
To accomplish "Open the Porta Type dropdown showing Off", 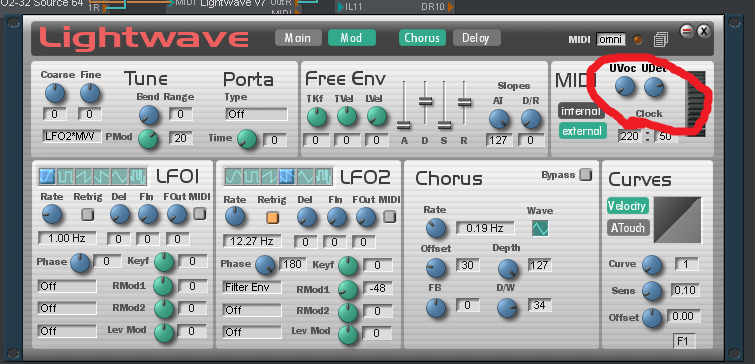I will point(256,114).
